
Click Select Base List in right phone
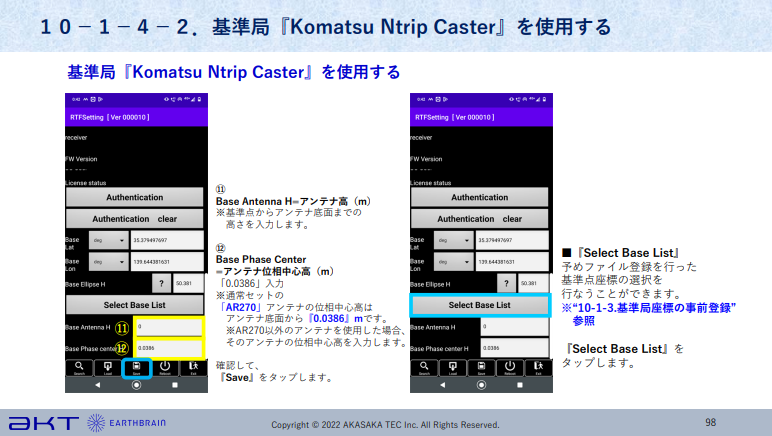(x=480, y=305)
